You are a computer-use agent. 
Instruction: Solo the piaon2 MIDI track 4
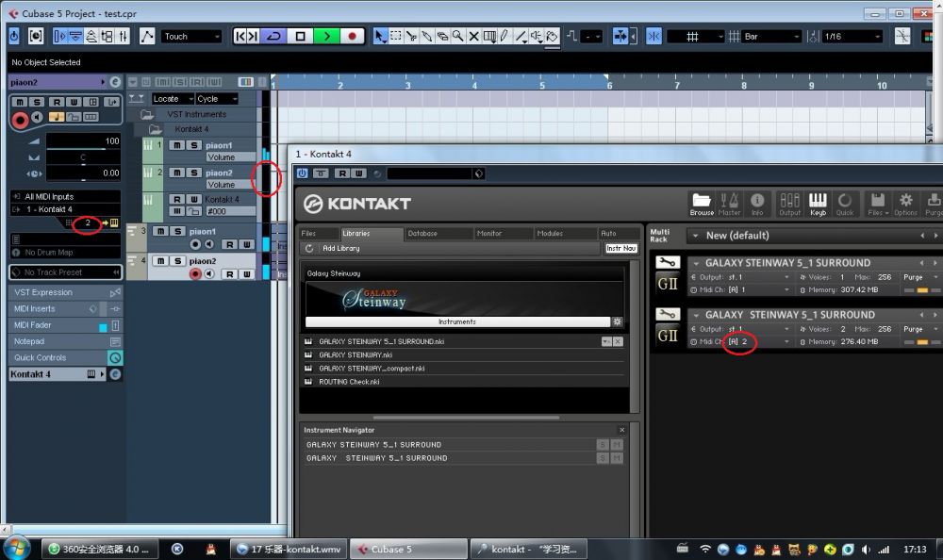pos(176,261)
